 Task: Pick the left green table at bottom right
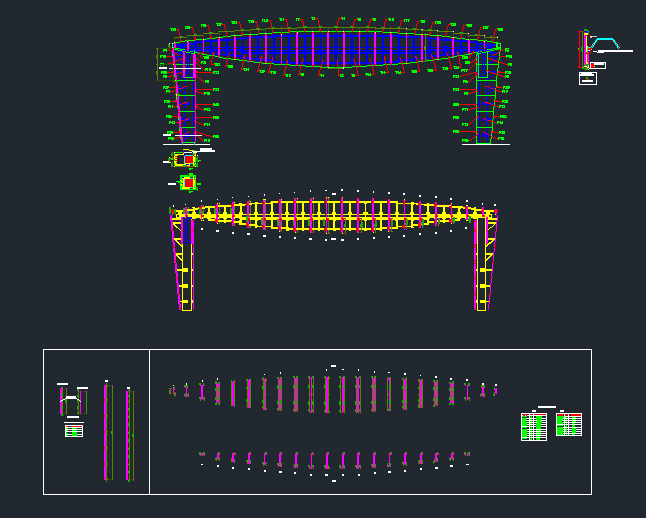pos(534,426)
